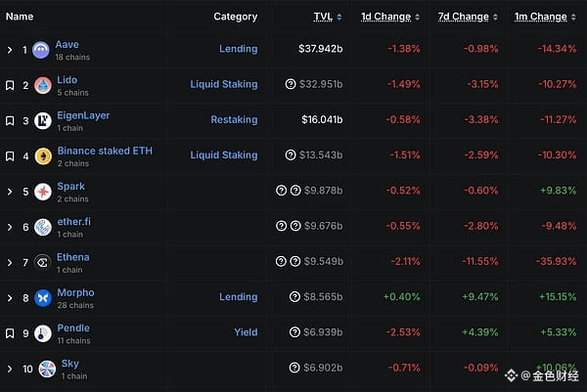Click the Morpho butterfly logo icon
587x392 pixels.
[x=42, y=297]
